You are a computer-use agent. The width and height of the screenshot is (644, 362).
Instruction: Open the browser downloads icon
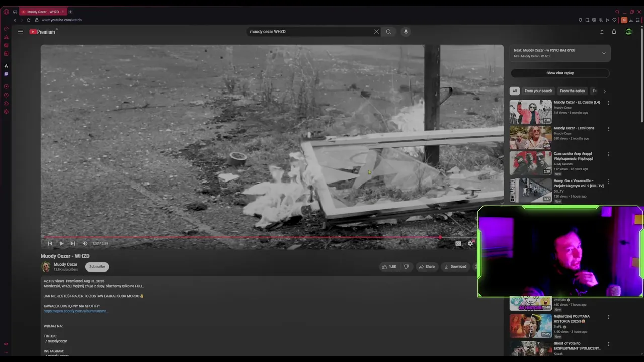tap(631, 20)
